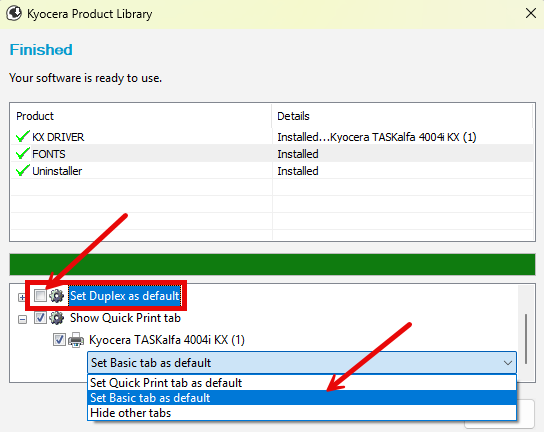Click the Installed detail in the FONTS row
This screenshot has height=432, width=544.
298,154
